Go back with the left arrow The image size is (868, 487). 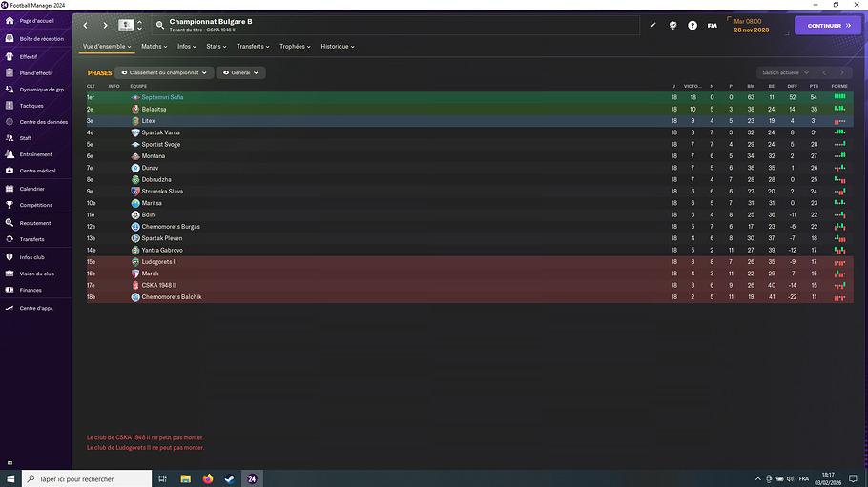click(85, 26)
